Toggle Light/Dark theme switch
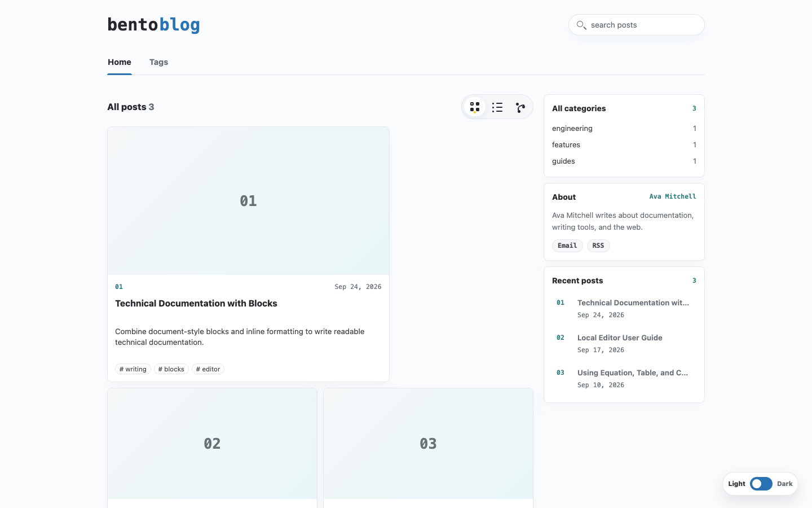 (x=761, y=484)
